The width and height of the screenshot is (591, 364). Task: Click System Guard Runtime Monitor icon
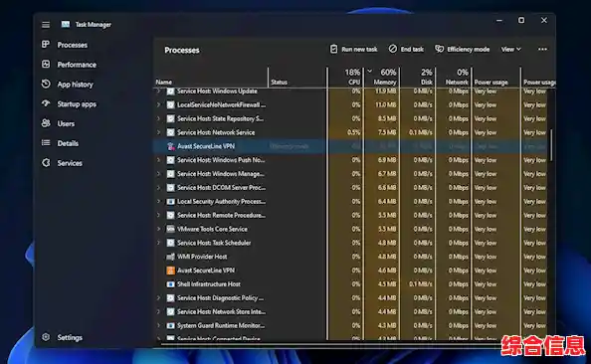point(171,325)
